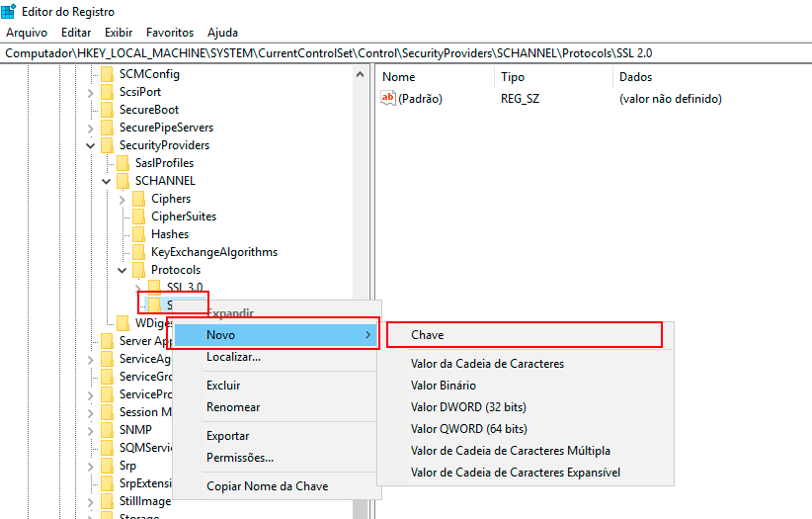Select the SCMConfig folder icon

(108, 74)
